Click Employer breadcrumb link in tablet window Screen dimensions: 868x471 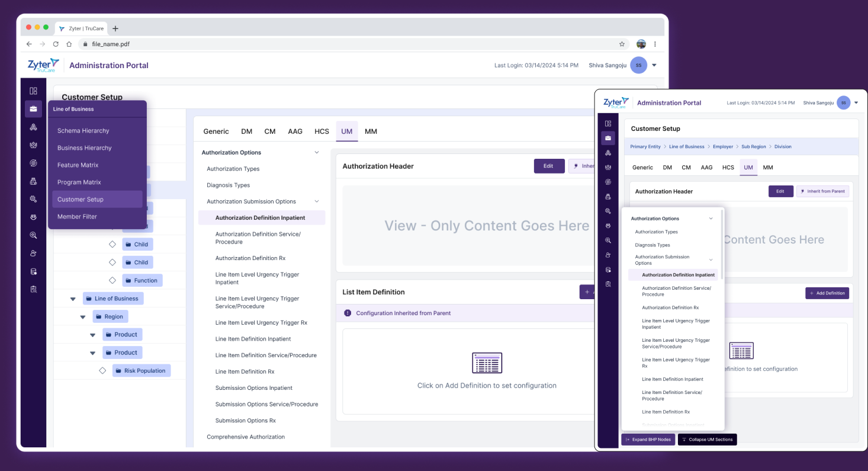click(723, 146)
